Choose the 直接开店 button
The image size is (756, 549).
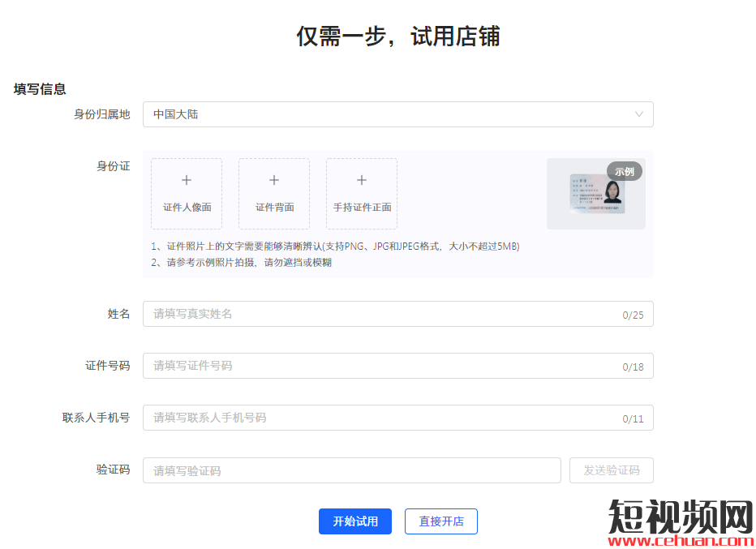pos(441,521)
